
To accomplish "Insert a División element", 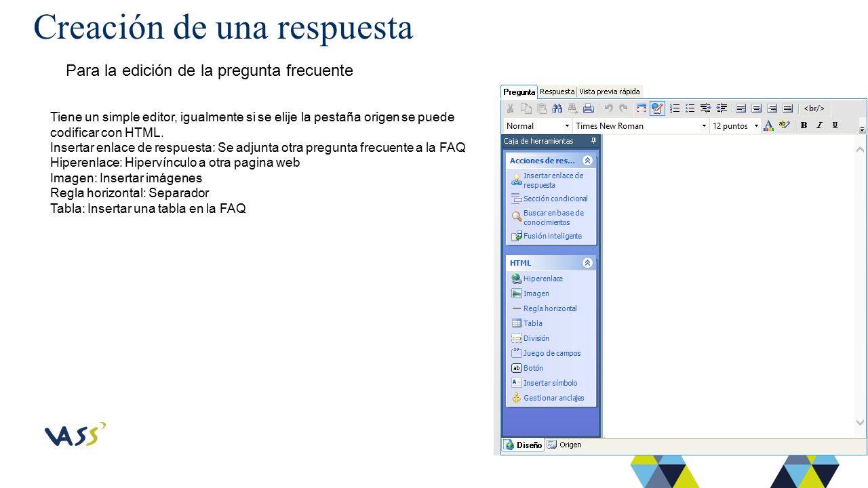I will click(530, 338).
